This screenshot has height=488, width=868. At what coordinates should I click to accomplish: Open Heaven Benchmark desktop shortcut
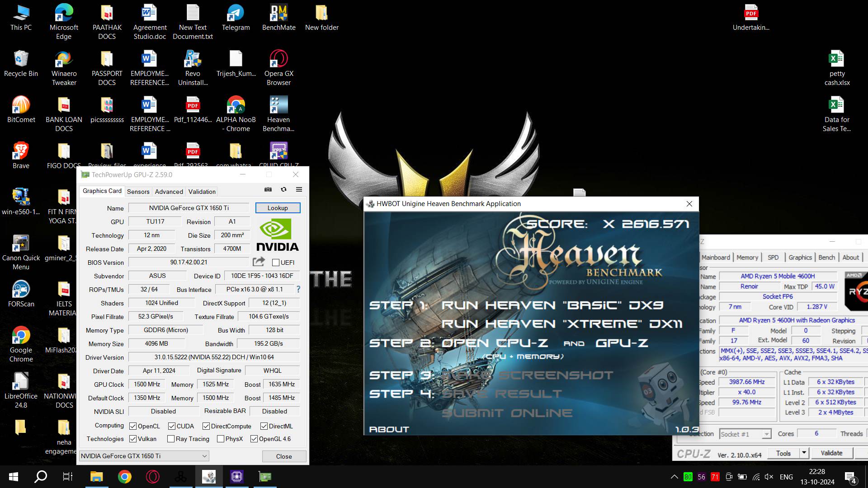(x=278, y=114)
